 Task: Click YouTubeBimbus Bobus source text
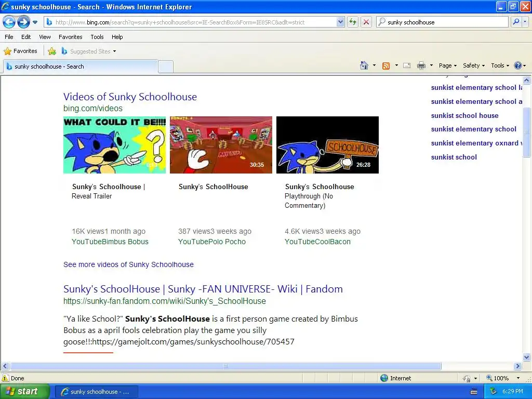click(x=110, y=242)
